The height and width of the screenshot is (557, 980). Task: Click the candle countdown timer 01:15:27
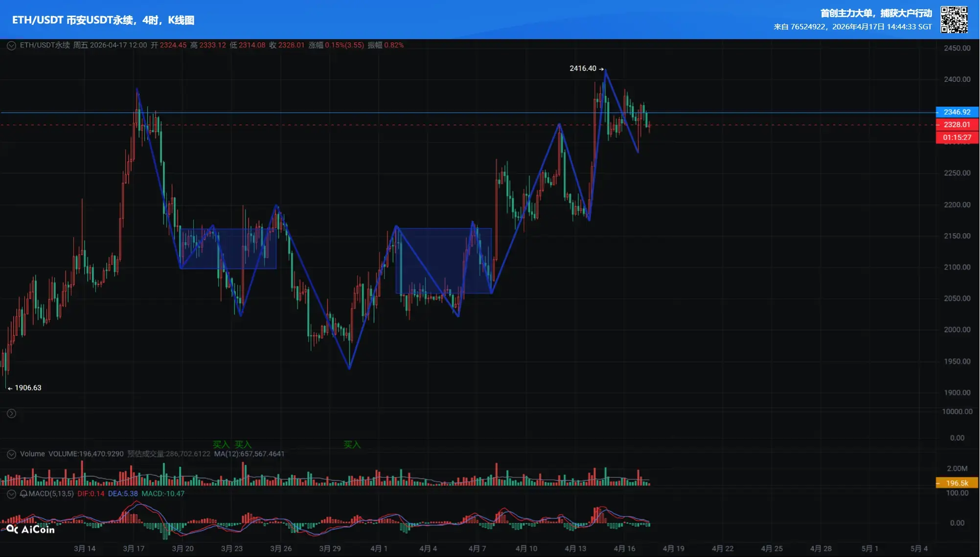pos(957,137)
